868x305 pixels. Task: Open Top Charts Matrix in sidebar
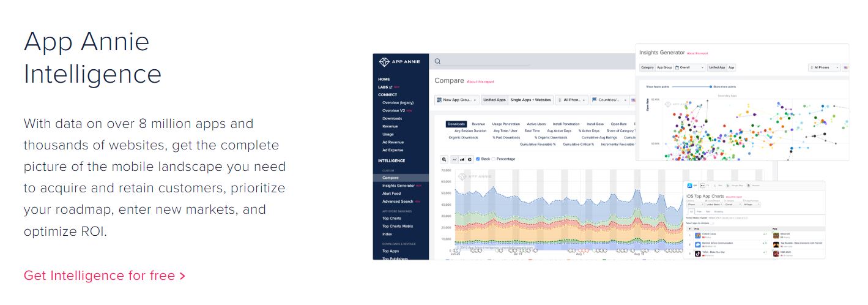(398, 226)
